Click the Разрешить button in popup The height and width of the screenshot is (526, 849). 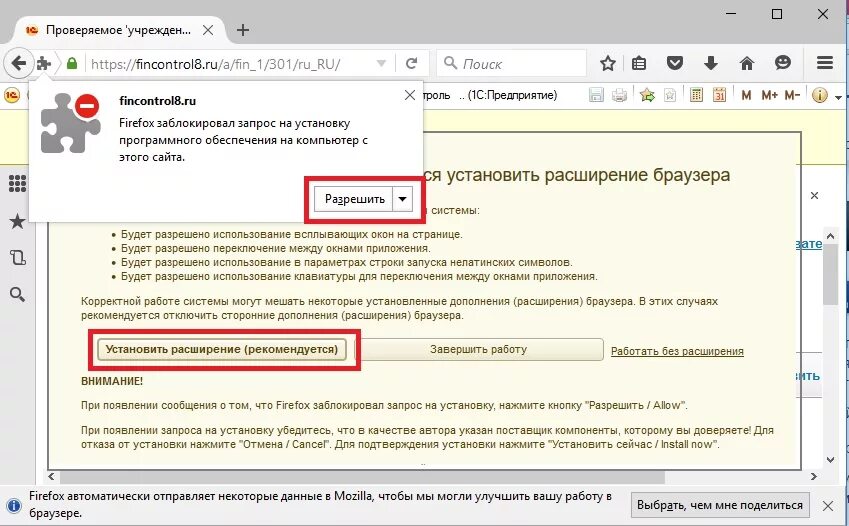[355, 199]
